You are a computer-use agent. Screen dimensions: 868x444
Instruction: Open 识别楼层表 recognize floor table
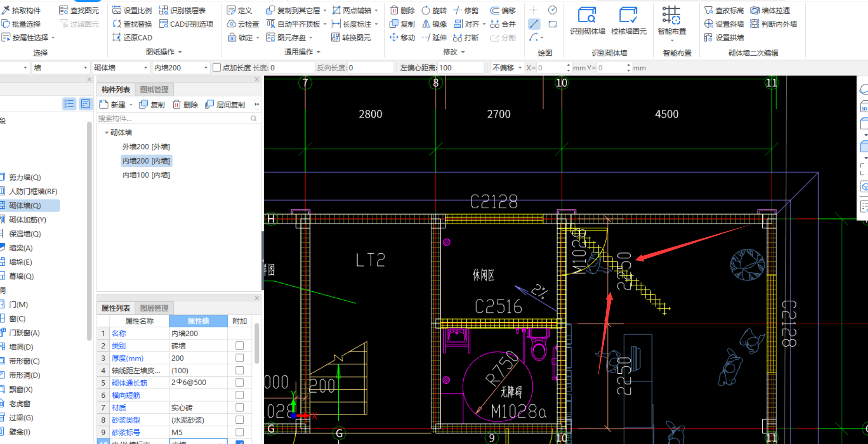[x=182, y=10]
